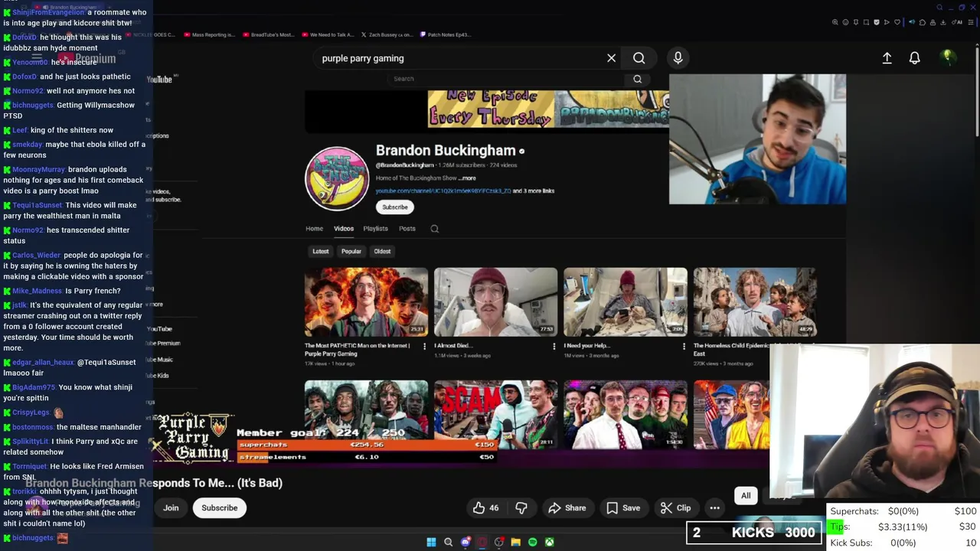The height and width of the screenshot is (551, 980).
Task: Open 'and 3 more links' in channel header
Action: point(534,191)
